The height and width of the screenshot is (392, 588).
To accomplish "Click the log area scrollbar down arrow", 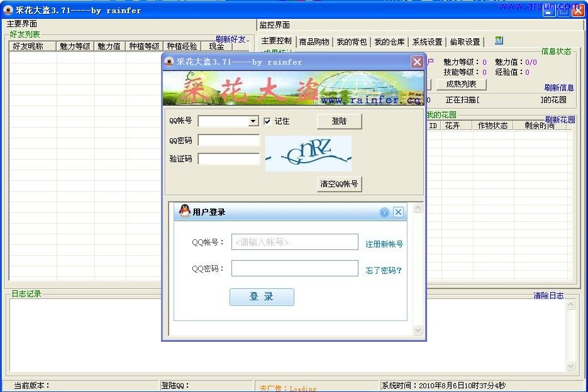I will click(570, 366).
